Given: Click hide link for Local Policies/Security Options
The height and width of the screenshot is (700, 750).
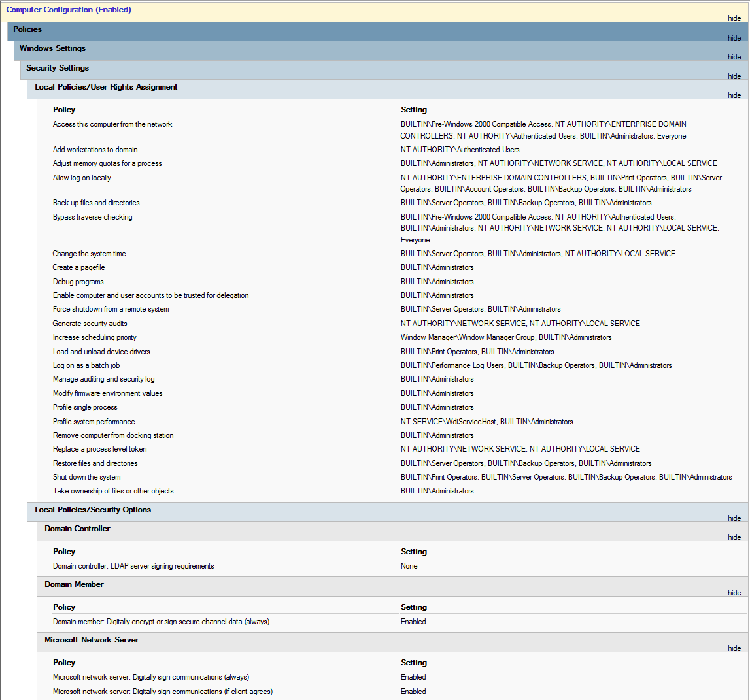Looking at the screenshot, I should click(x=734, y=518).
